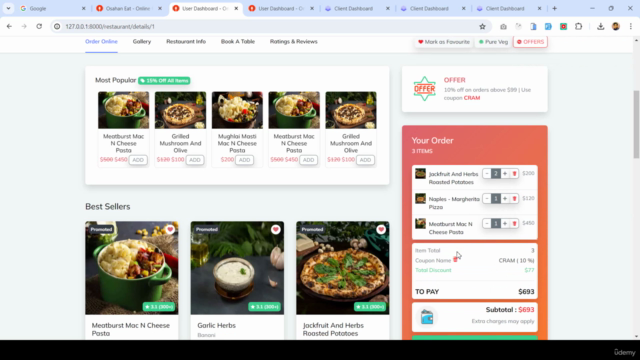Open the Restaurant Info tab
Screen dimensions: 640x360
186,42
